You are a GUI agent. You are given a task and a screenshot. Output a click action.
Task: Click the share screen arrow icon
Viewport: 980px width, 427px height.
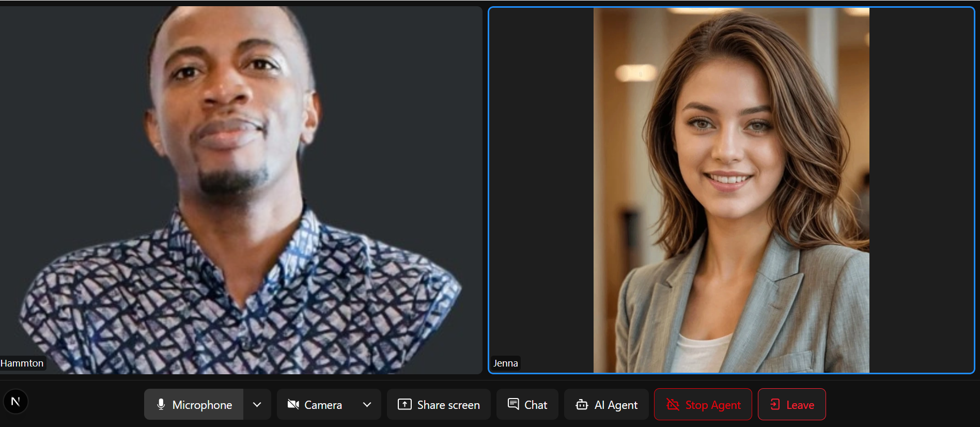click(404, 404)
